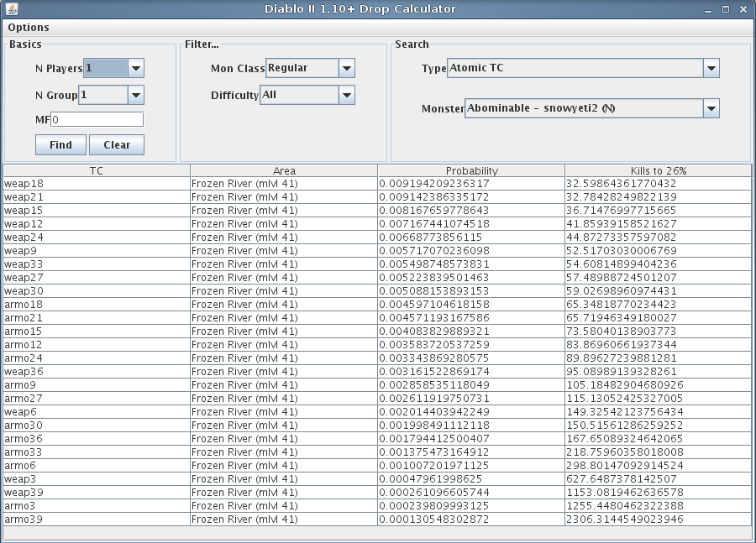Select the armo18 row in table

click(x=96, y=304)
